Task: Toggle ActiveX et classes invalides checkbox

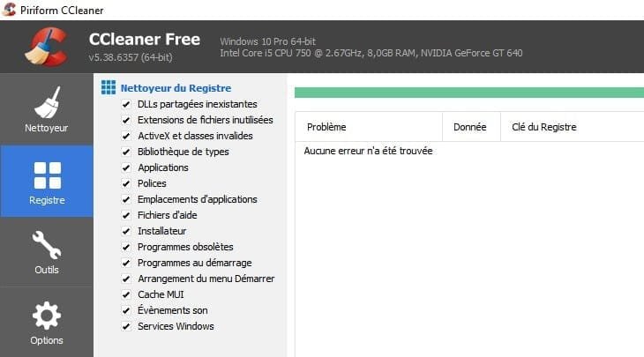Action: (126, 136)
